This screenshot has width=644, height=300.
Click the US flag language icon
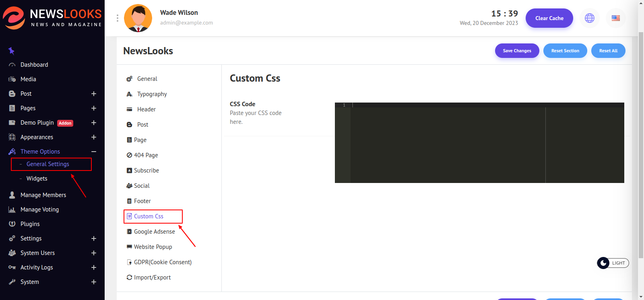615,18
